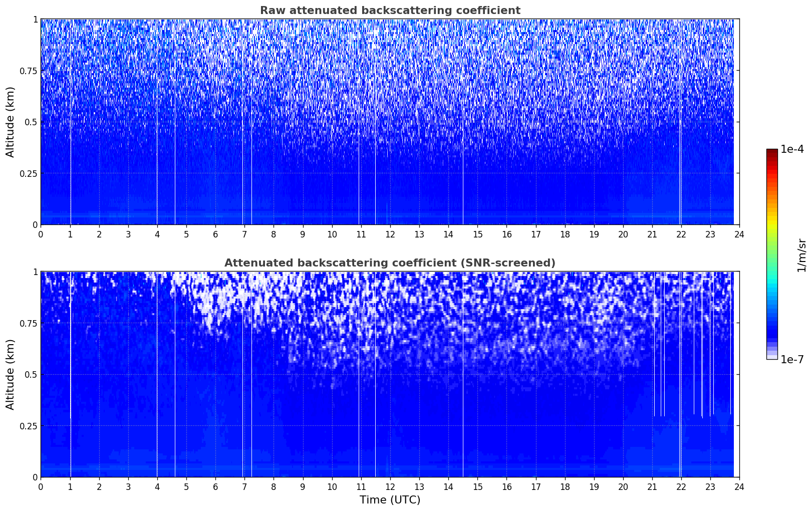
Task: Click the 'Time (UTC)' axis label
Action: (x=390, y=500)
